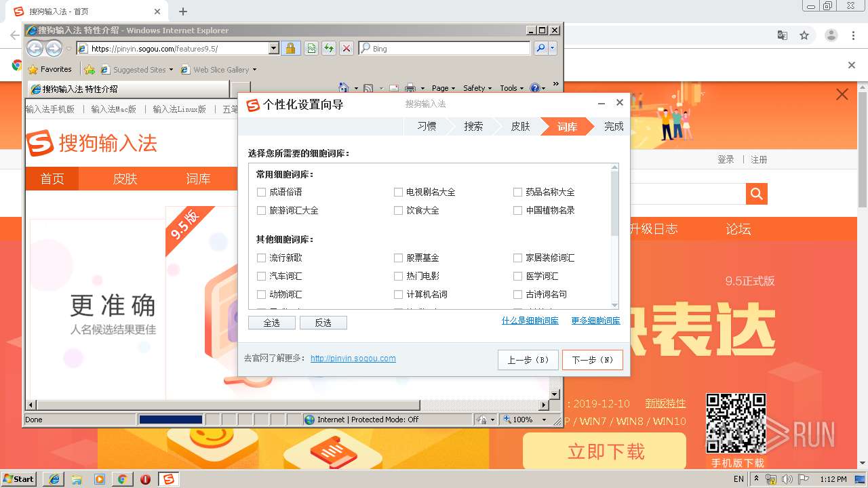This screenshot has width=868, height=488.
Task: Click 反选 invert selection button
Action: click(323, 323)
